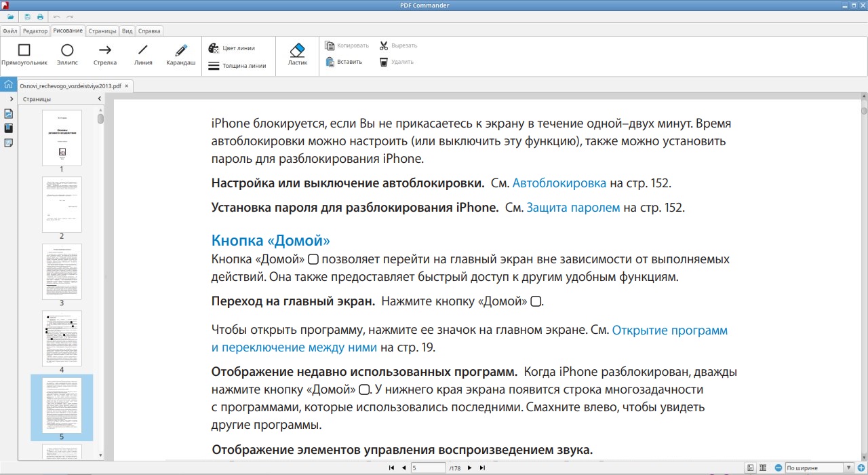868x475 pixels.
Task: Collapse the Страницы panel
Action: pos(100,99)
